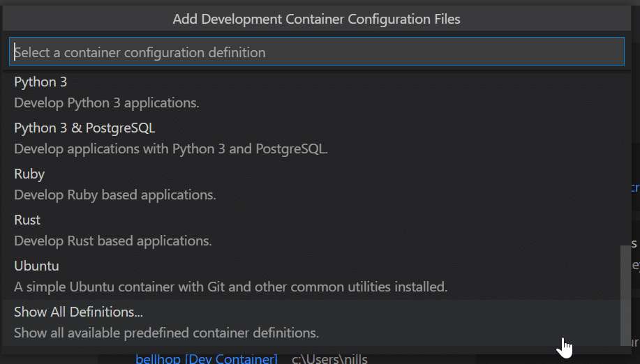Select the Python 3 container definition
The height and width of the screenshot is (364, 640).
[312, 93]
